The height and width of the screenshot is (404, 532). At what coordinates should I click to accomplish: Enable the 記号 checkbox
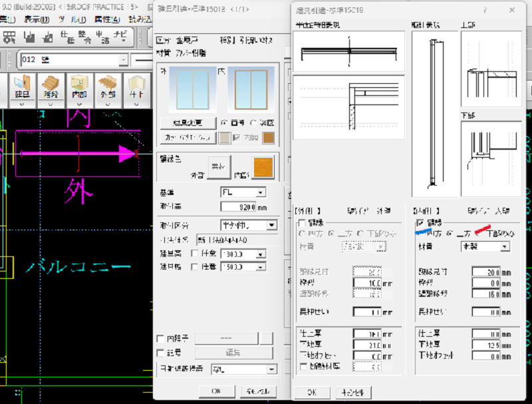pos(160,353)
